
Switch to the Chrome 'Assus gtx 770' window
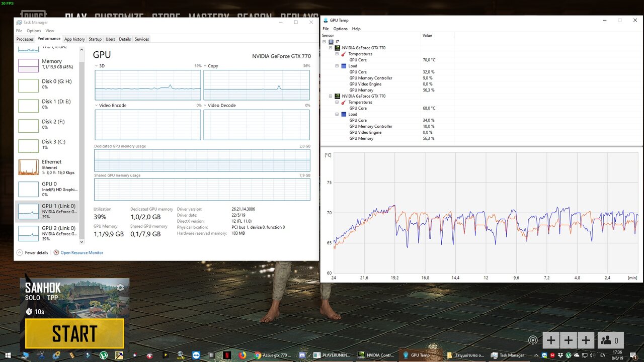(x=274, y=355)
